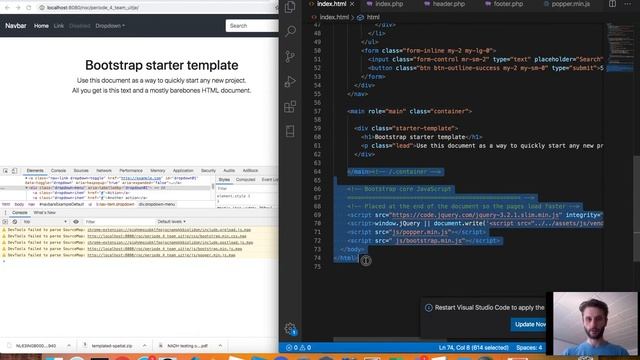
Task: Open the VS Code Explorer icon
Action: coord(290,7)
